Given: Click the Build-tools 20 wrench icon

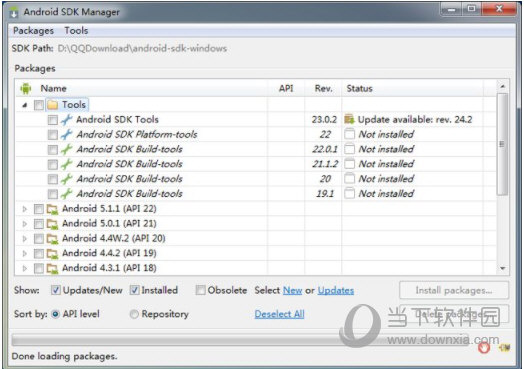Looking at the screenshot, I should pyautogui.click(x=67, y=179).
